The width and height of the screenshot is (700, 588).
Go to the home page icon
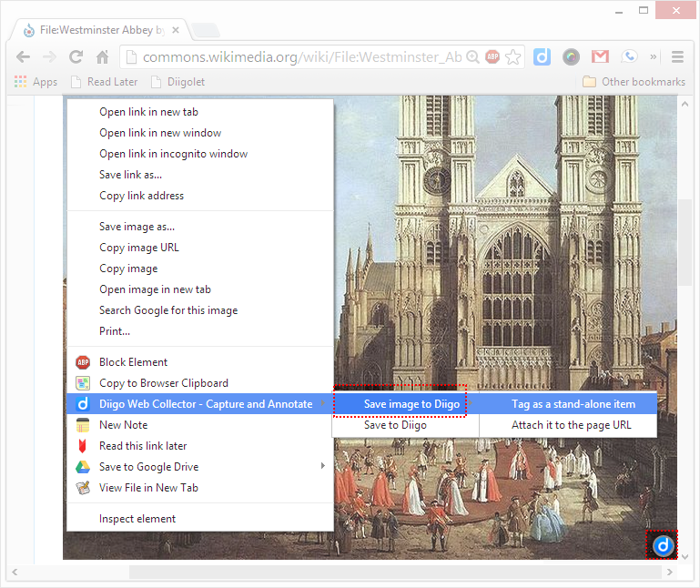[x=103, y=56]
